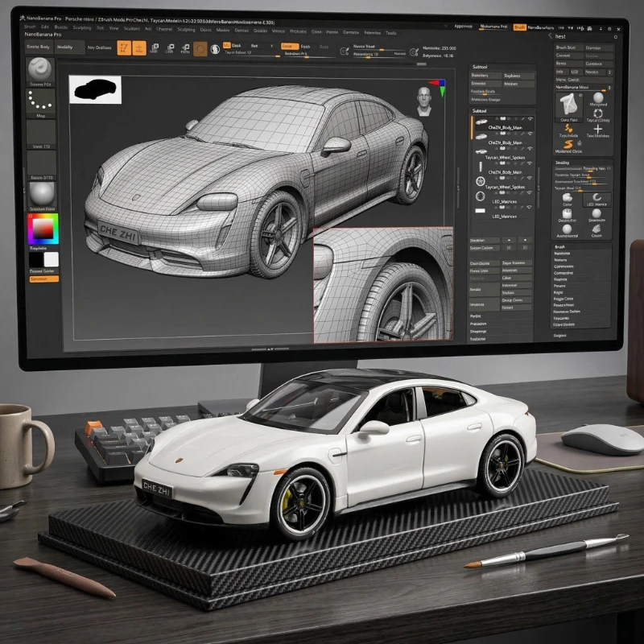Toggle the orange button below the color swatches
Viewport: 644px width, 644px height.
pyautogui.click(x=44, y=279)
